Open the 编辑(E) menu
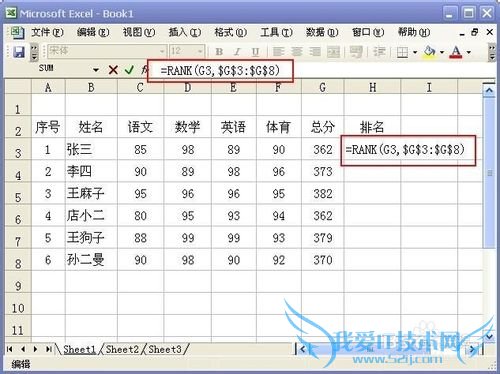 pos(93,32)
